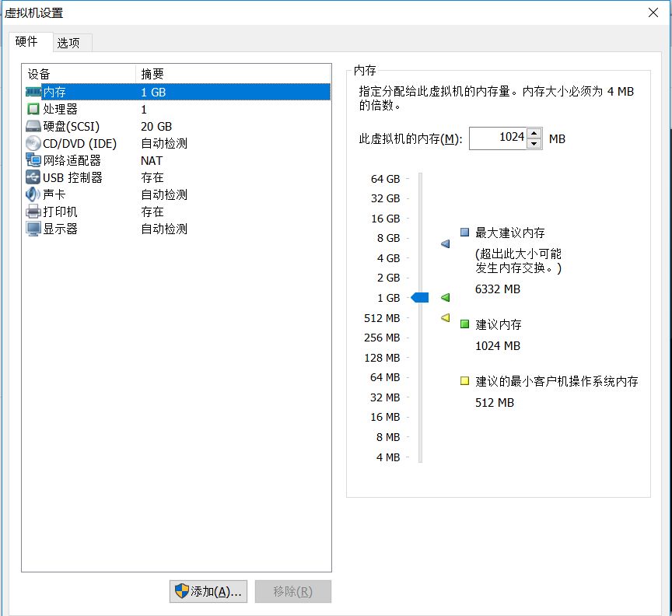This screenshot has width=672, height=616.
Task: Click the memory value field showing 1024
Action: click(498, 138)
